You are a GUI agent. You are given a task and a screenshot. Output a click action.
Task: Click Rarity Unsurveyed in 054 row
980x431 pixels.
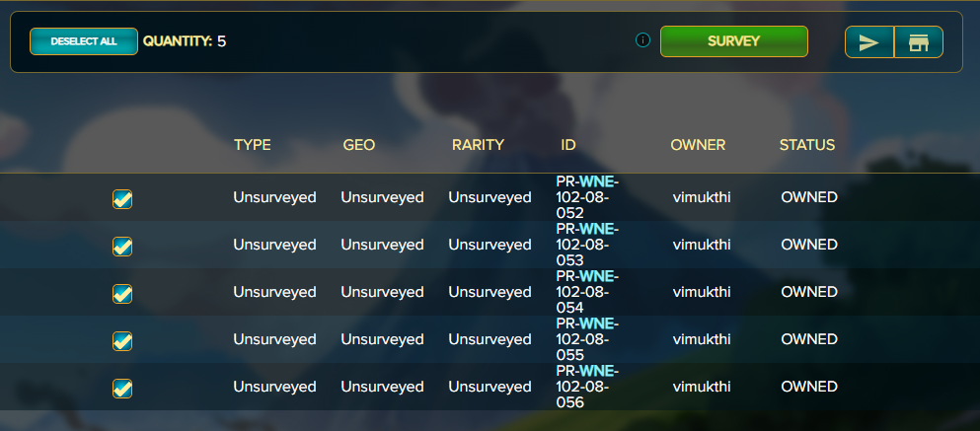click(490, 292)
